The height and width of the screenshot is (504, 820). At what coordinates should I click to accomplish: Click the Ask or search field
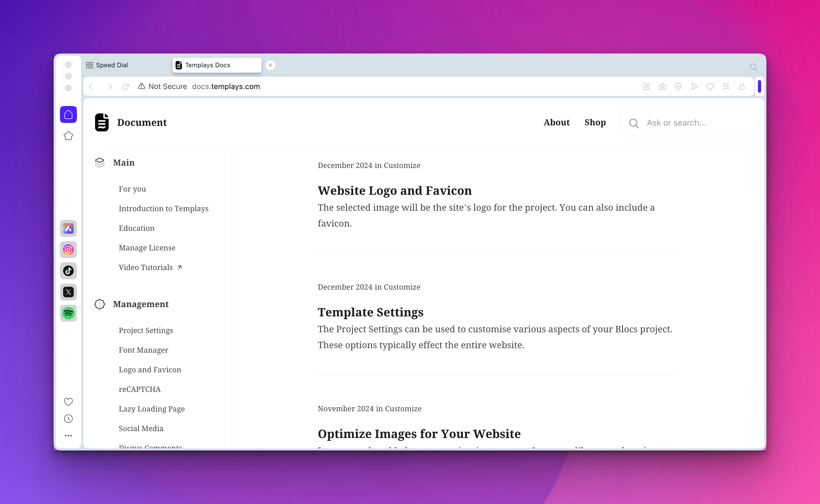[689, 123]
